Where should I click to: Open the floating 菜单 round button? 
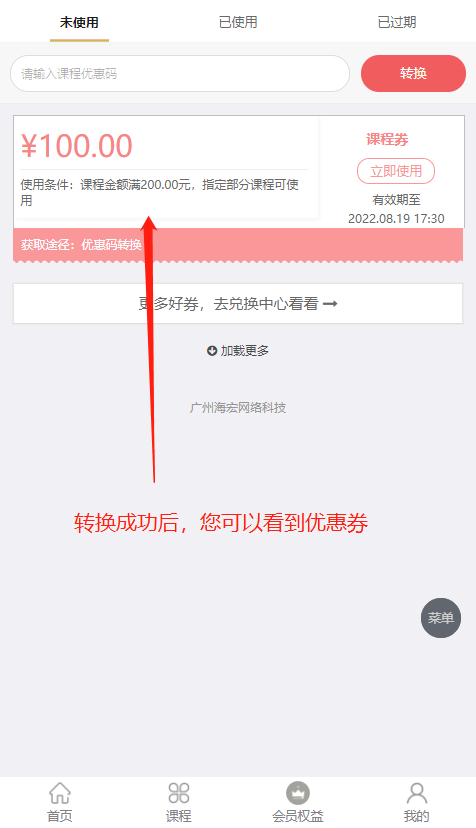point(441,617)
